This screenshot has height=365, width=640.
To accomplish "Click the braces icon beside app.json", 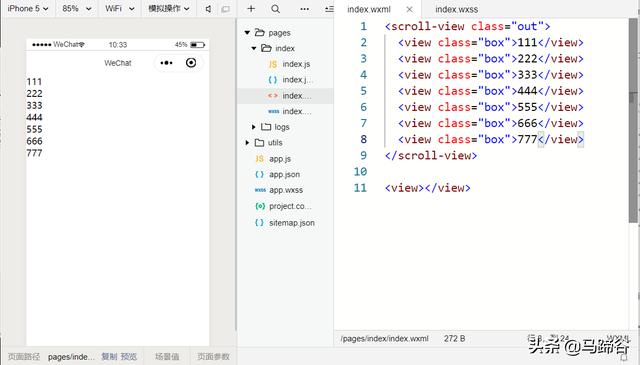I will point(260,174).
